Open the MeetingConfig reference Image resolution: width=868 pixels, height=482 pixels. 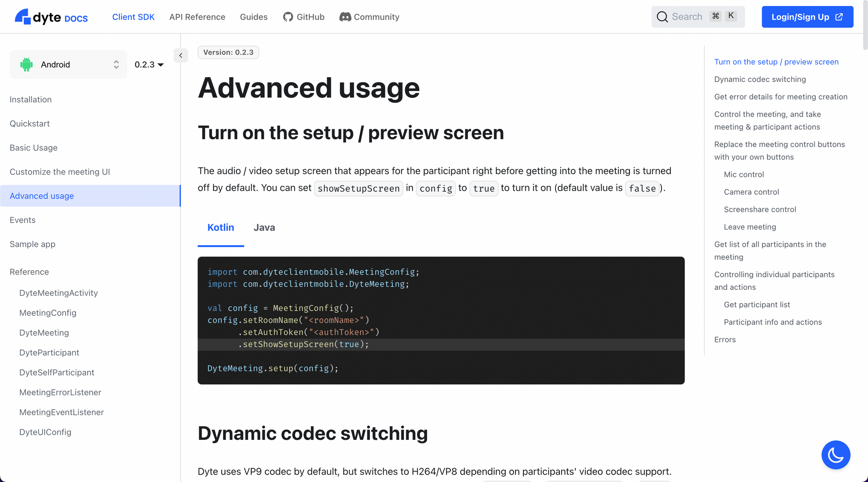pos(48,313)
